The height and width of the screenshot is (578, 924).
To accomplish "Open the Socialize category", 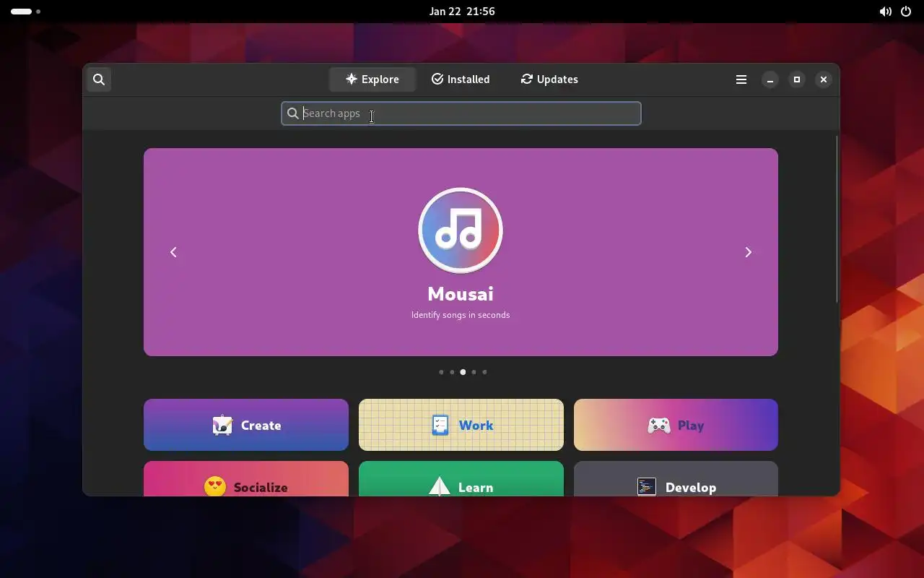I will click(x=246, y=479).
